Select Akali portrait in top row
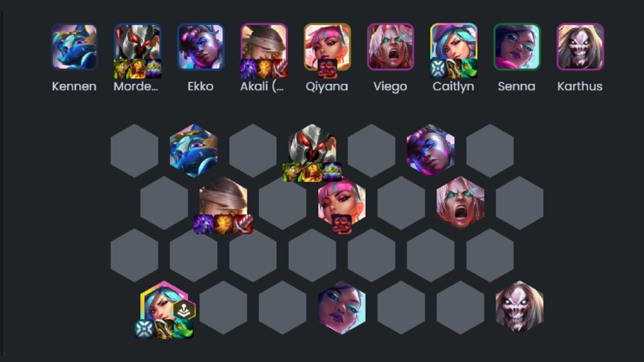 [x=264, y=47]
